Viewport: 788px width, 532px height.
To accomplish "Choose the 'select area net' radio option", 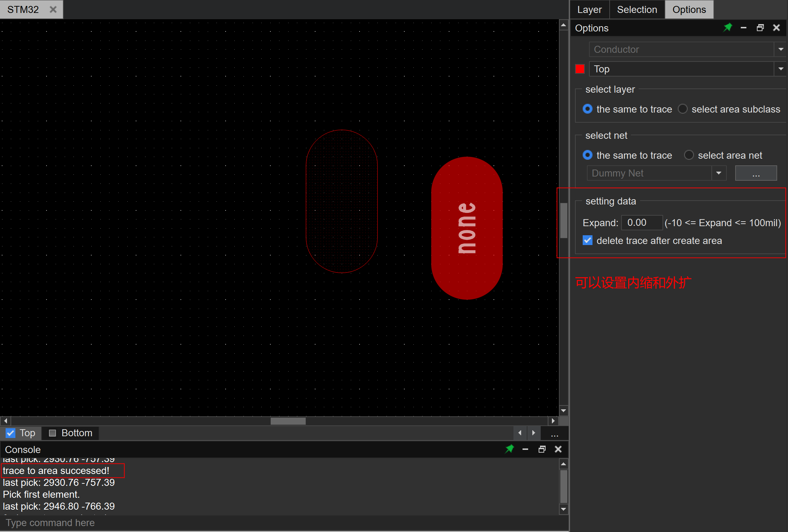I will pyautogui.click(x=689, y=155).
